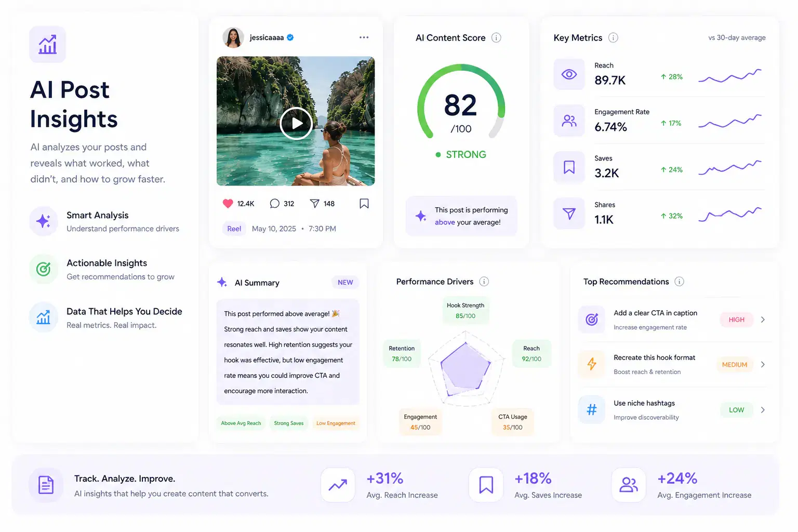
Task: Click the Reach eye icon
Action: coord(569,74)
